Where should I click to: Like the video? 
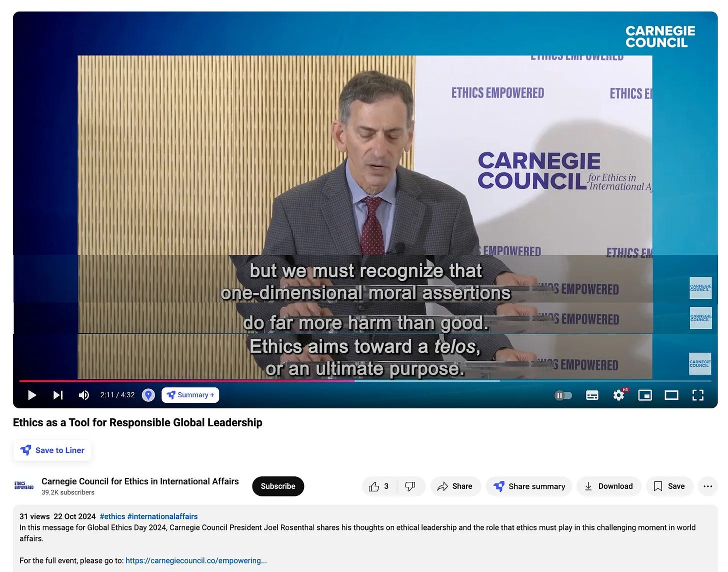[x=379, y=486]
